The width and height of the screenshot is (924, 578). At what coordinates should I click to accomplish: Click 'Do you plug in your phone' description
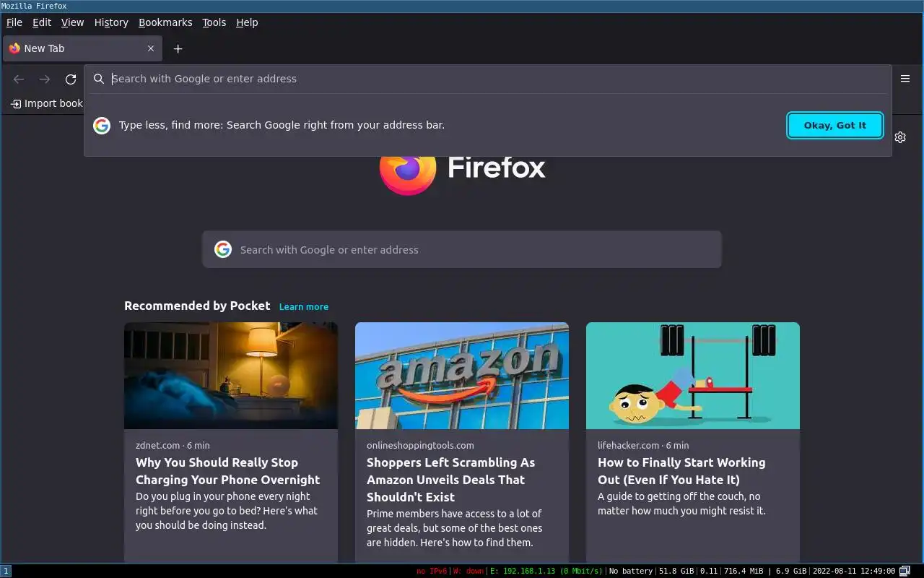pyautogui.click(x=227, y=511)
